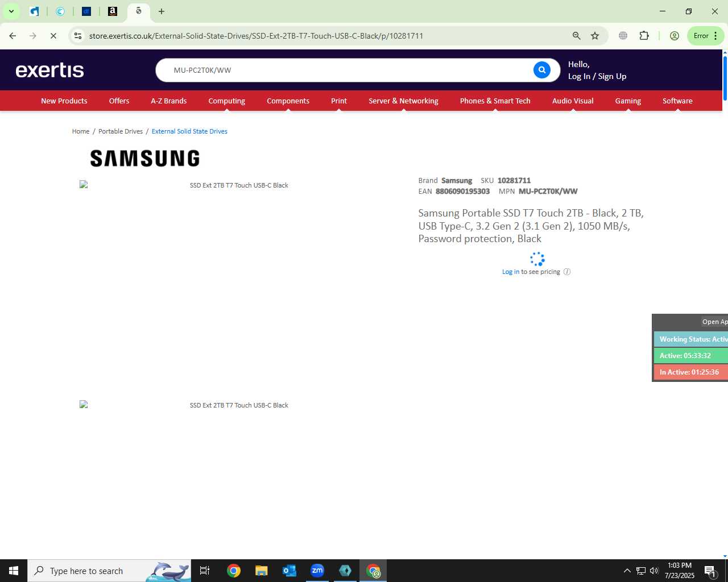Open the network icon in system tray
Screen dimensions: 728x582
640,571
